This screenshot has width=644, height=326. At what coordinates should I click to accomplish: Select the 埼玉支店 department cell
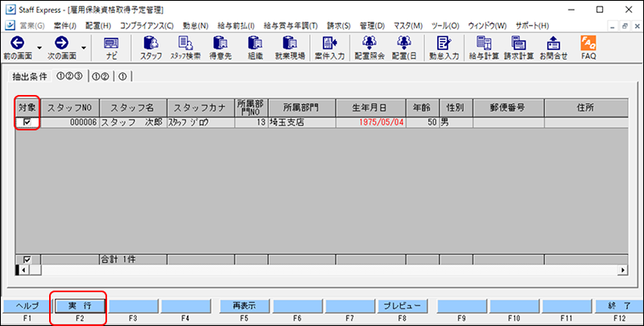(301, 122)
